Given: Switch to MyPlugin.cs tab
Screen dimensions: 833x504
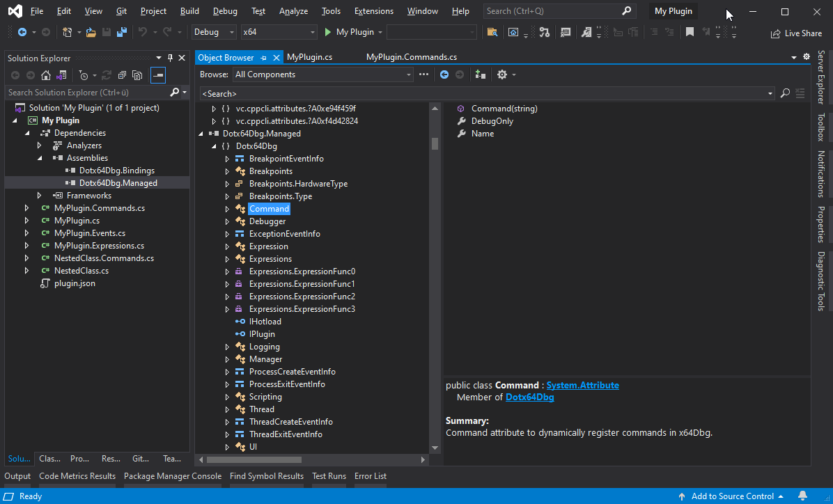Looking at the screenshot, I should (x=309, y=57).
